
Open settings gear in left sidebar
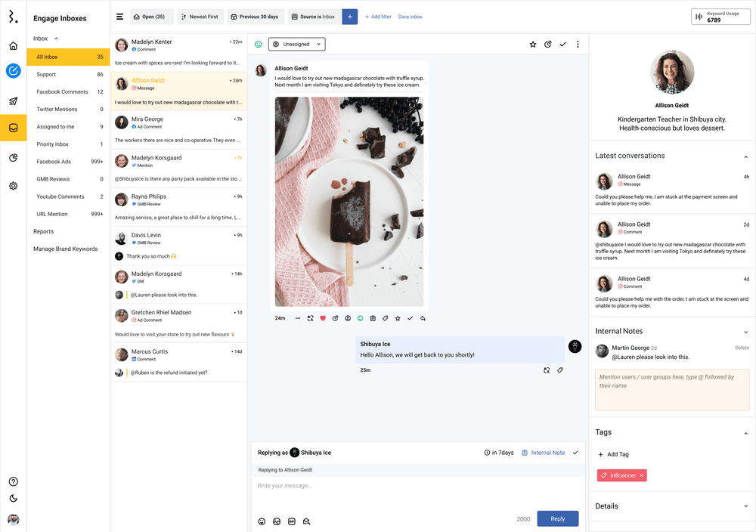pos(13,186)
